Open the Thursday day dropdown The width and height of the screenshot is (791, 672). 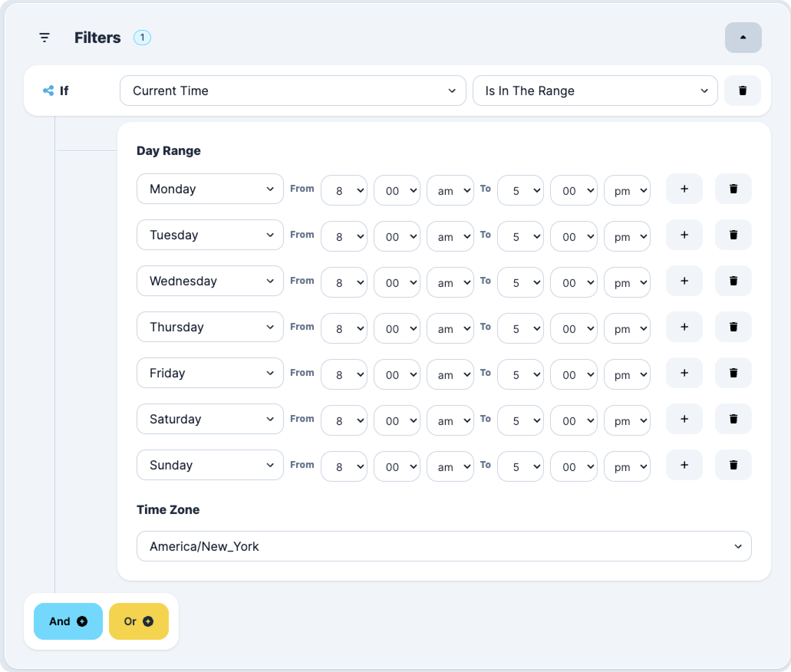click(x=210, y=327)
